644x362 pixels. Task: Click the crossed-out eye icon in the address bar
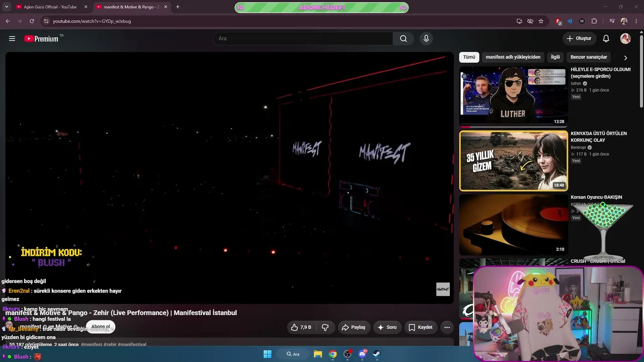click(530, 21)
